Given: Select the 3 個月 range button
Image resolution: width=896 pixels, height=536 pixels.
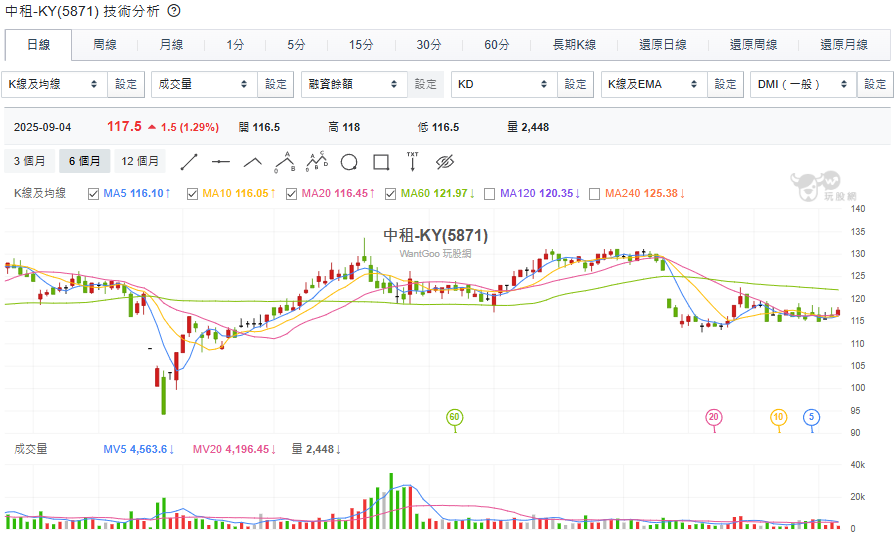Looking at the screenshot, I should (x=30, y=161).
